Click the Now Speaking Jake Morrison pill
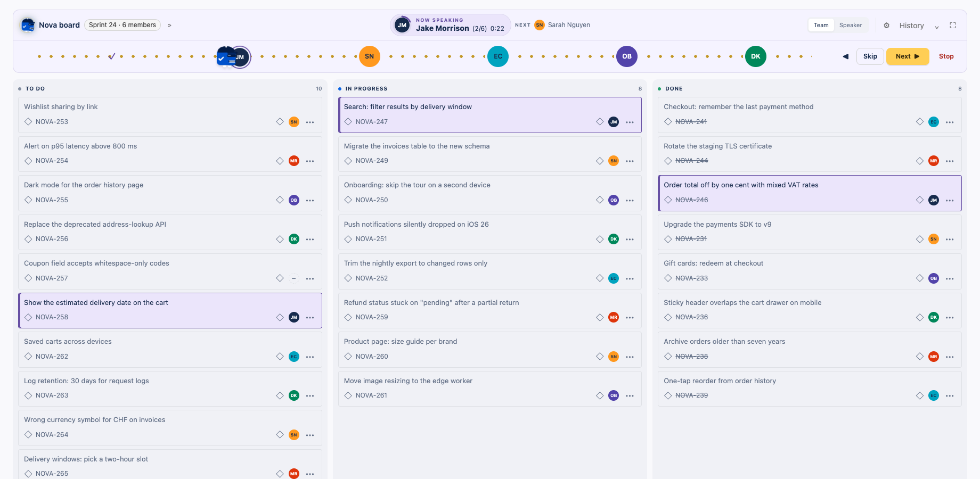Image resolution: width=980 pixels, height=479 pixels. (x=451, y=25)
